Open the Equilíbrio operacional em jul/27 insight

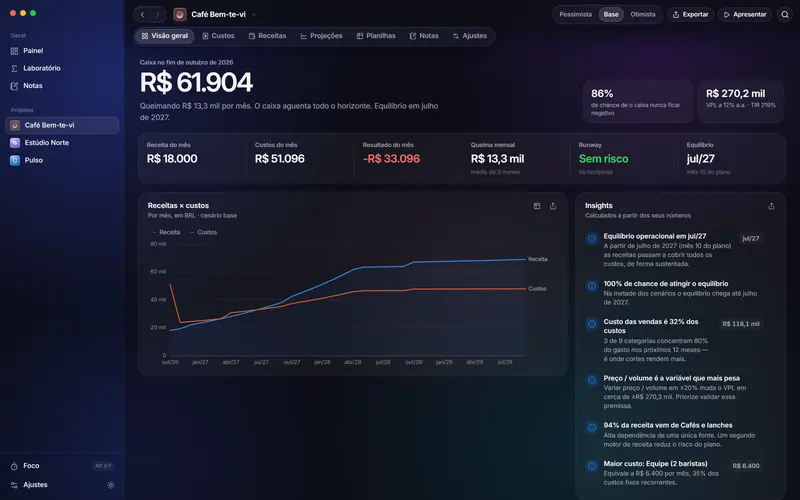[673, 249]
